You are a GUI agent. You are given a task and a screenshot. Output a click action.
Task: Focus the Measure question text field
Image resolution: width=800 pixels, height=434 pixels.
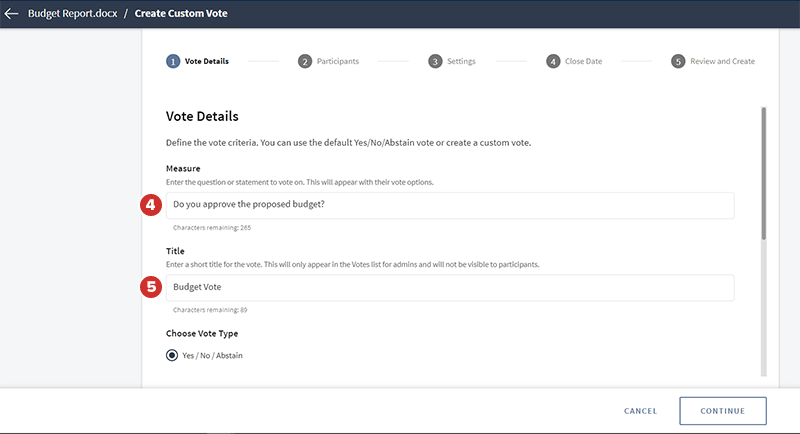[449, 205]
